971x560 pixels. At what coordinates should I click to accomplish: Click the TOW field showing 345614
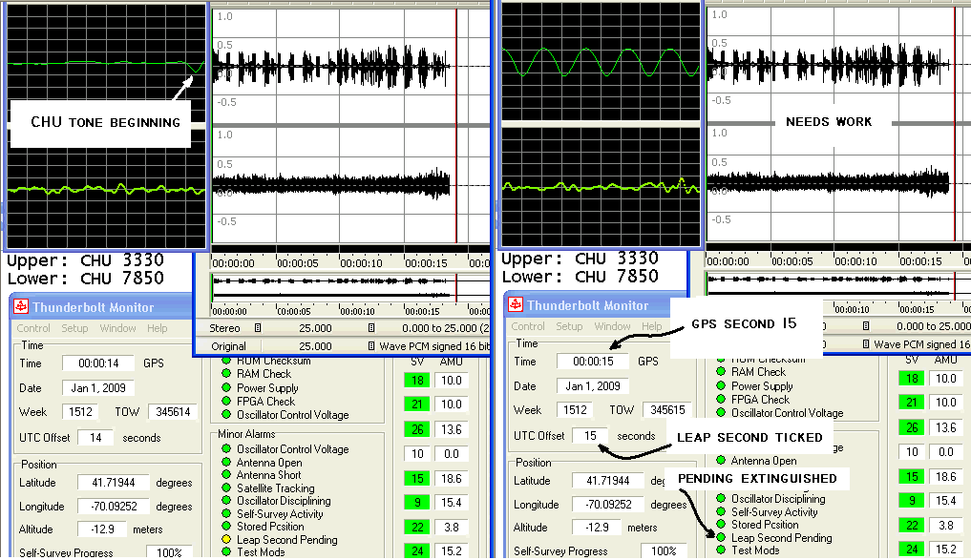tap(173, 411)
